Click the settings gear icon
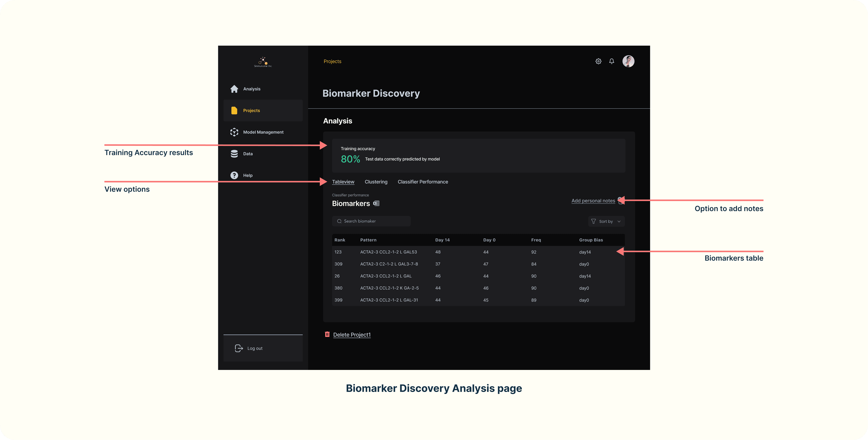 tap(598, 61)
